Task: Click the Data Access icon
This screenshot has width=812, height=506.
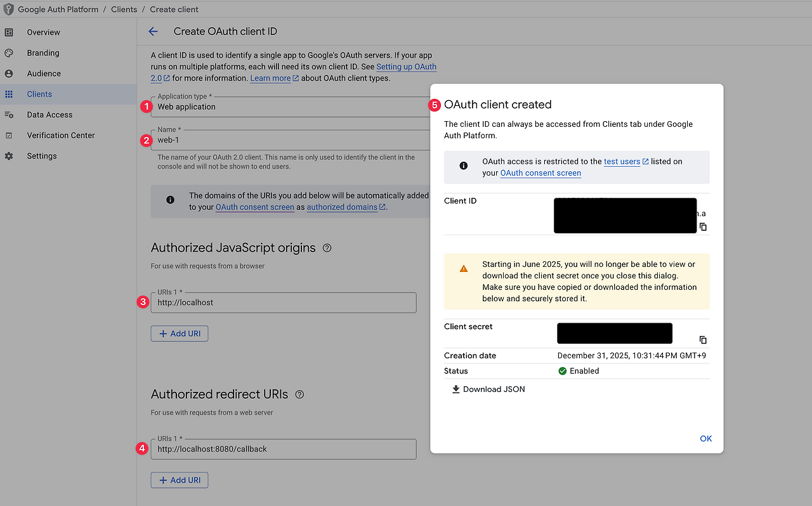Action: [9, 115]
